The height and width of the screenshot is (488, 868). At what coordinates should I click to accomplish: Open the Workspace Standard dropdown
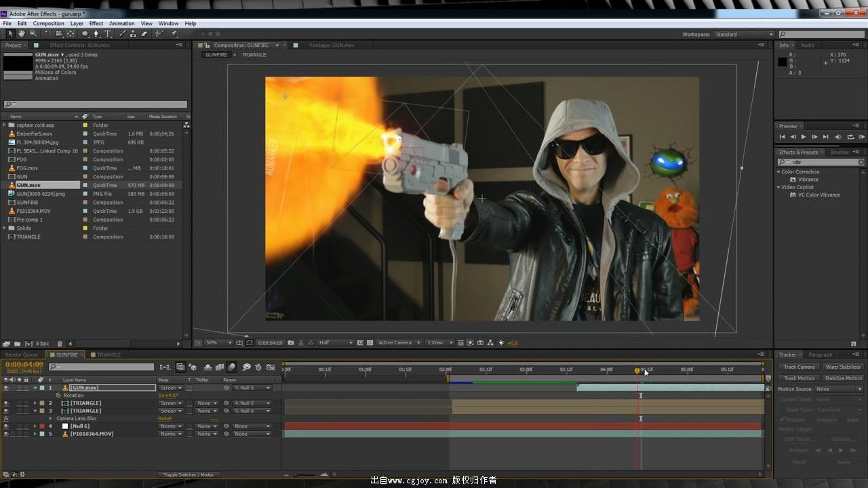tap(743, 35)
